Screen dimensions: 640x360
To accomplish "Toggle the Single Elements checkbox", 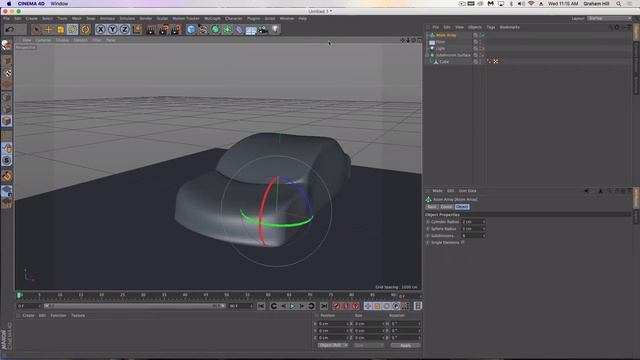I will tap(462, 242).
